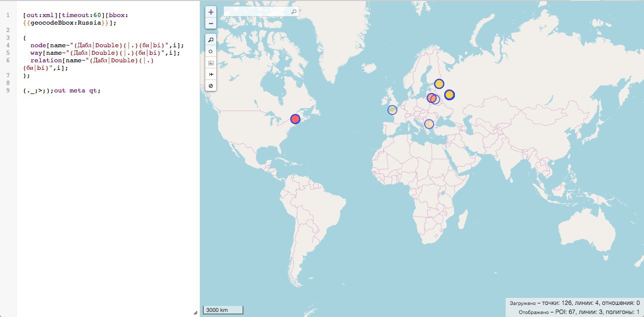
Task: Click the 3000 km scale bar
Action: point(223,310)
